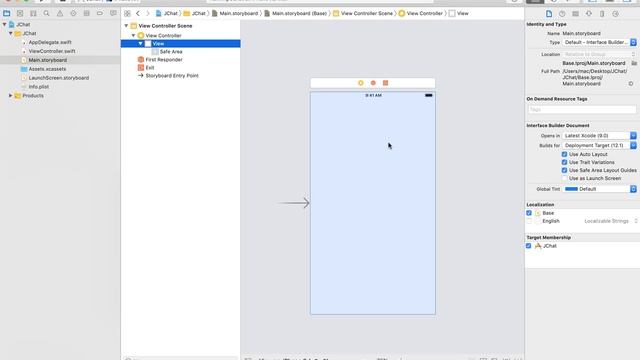Select Safe Area in document outline
Image resolution: width=640 pixels, height=360 pixels.
click(171, 52)
